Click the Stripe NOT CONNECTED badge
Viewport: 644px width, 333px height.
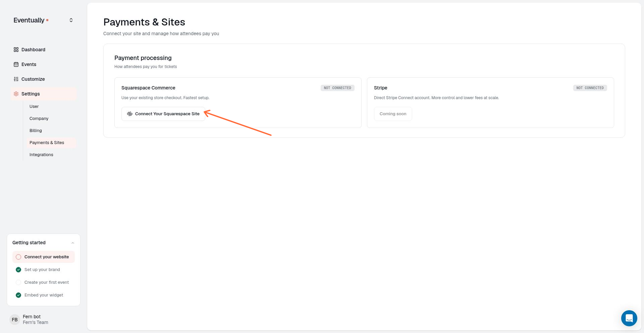(590, 88)
